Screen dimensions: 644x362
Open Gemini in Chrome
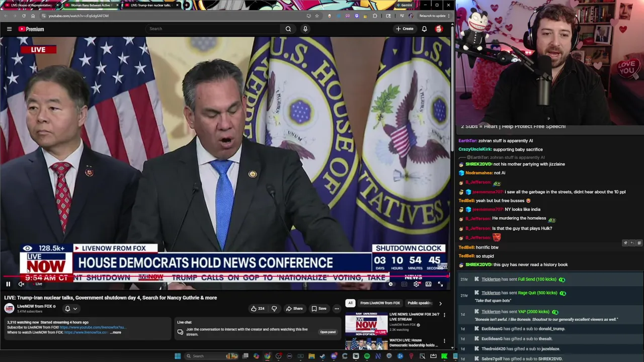pos(405,5)
